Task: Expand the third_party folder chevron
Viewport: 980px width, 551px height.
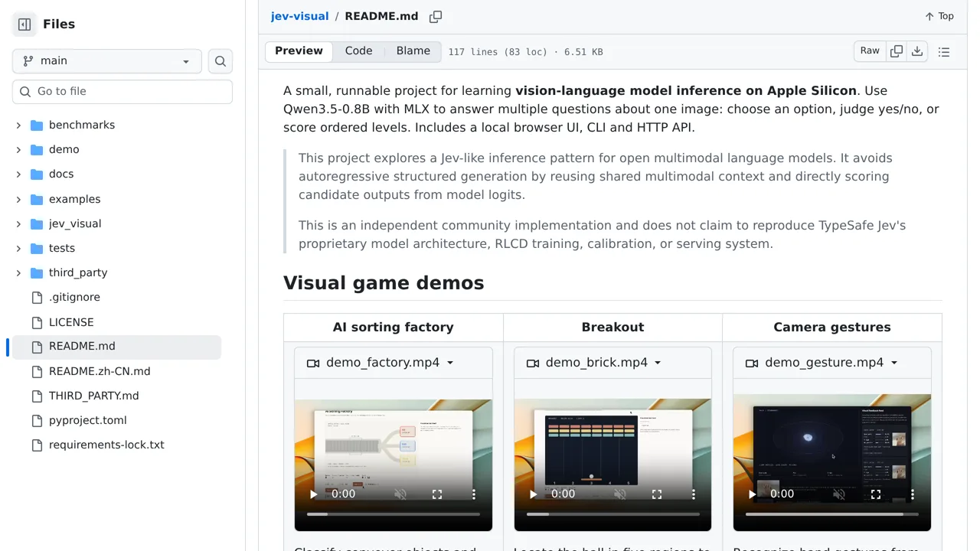Action: [18, 272]
